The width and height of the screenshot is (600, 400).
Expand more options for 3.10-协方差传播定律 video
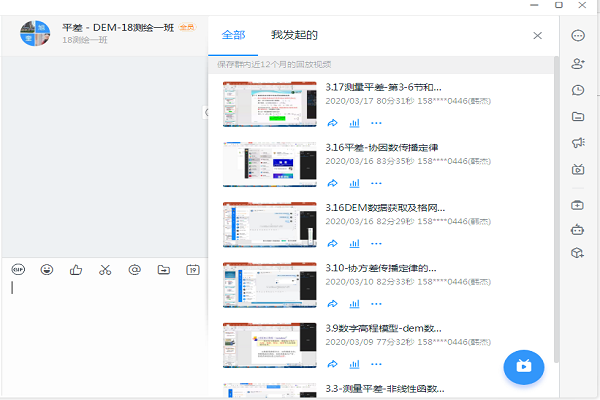coord(376,303)
